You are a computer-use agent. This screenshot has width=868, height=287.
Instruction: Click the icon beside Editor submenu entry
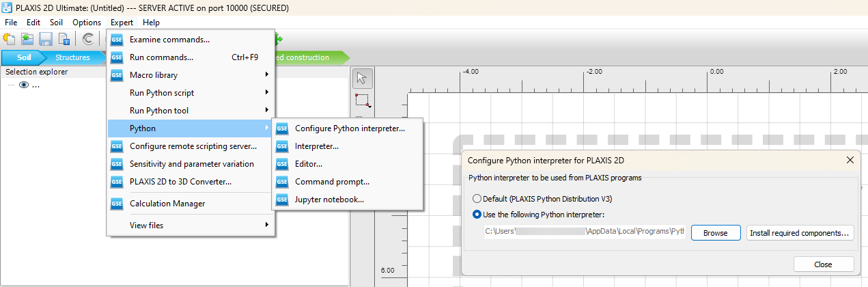pos(282,164)
